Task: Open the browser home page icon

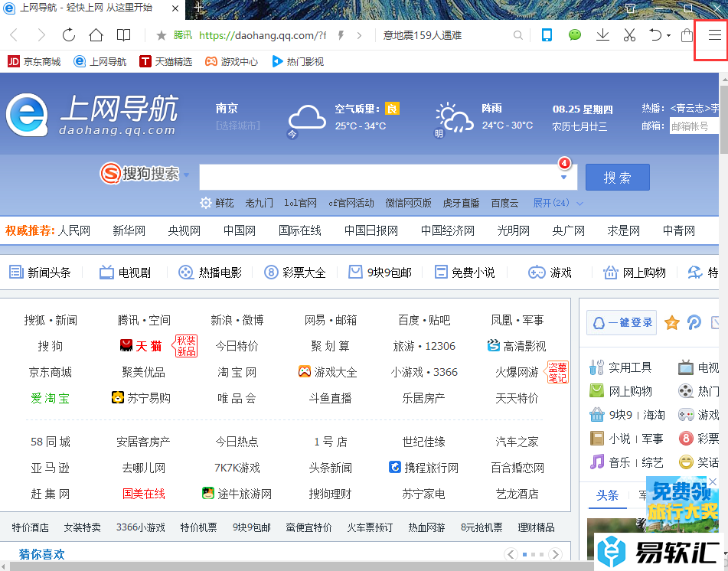Action: [96, 35]
